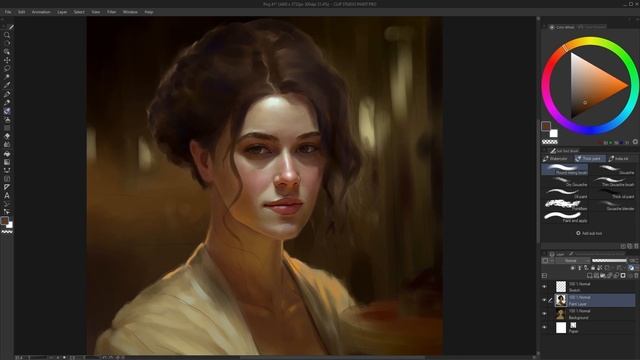Open the View menu
The image size is (640, 360).
tap(96, 12)
